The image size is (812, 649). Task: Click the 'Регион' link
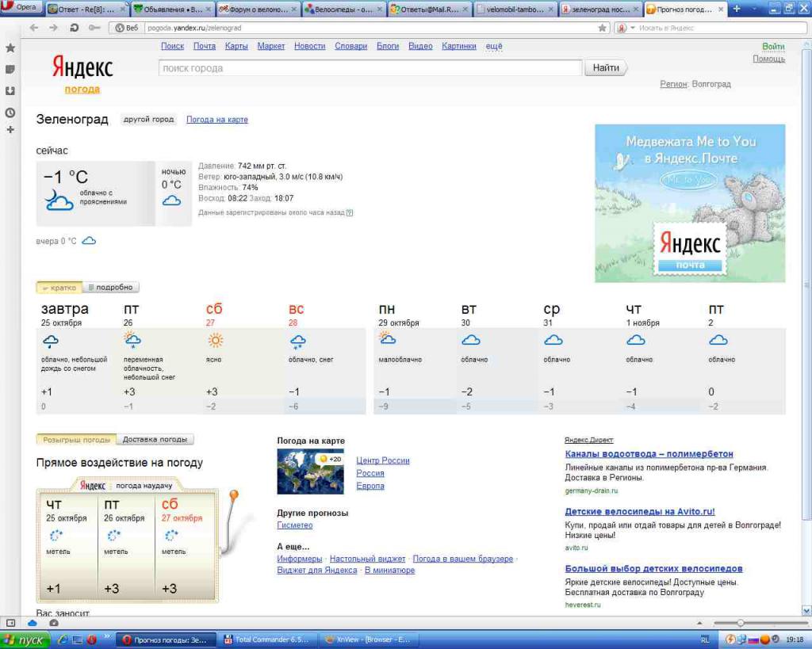point(673,84)
